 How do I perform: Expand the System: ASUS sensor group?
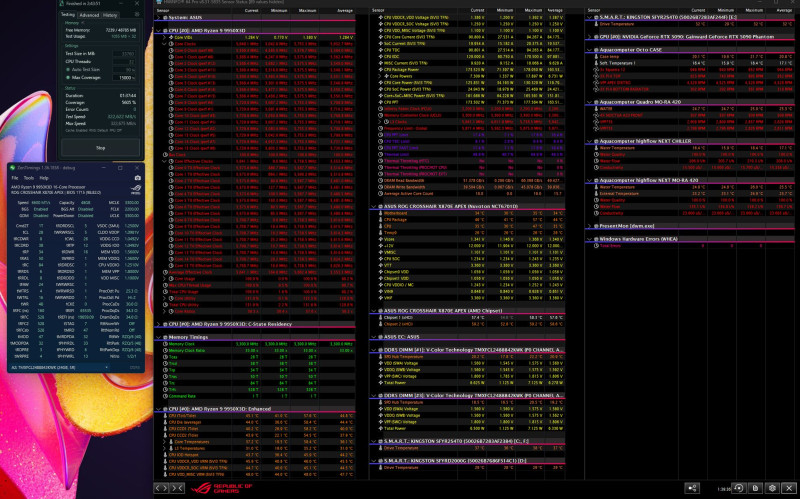pos(158,17)
